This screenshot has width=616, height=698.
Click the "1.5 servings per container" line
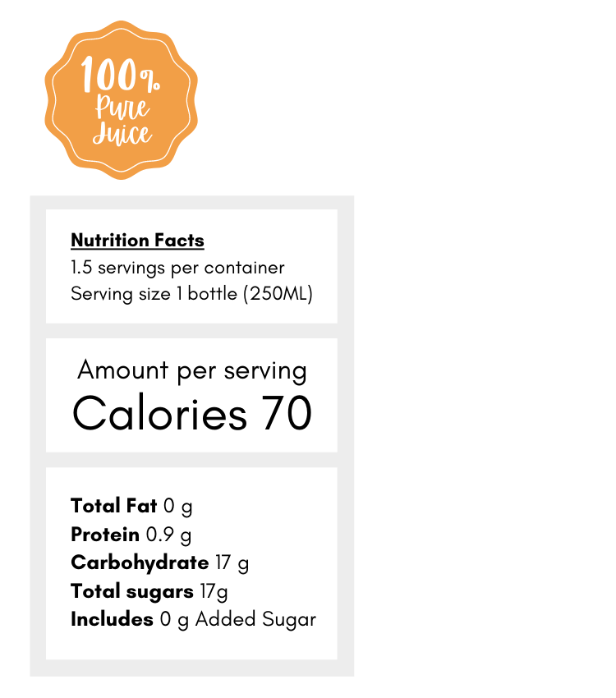point(177,268)
